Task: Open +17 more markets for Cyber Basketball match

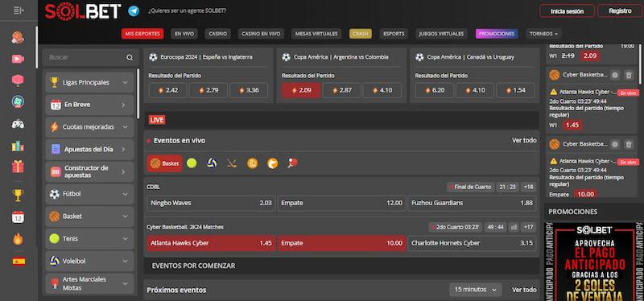Action: pyautogui.click(x=529, y=227)
